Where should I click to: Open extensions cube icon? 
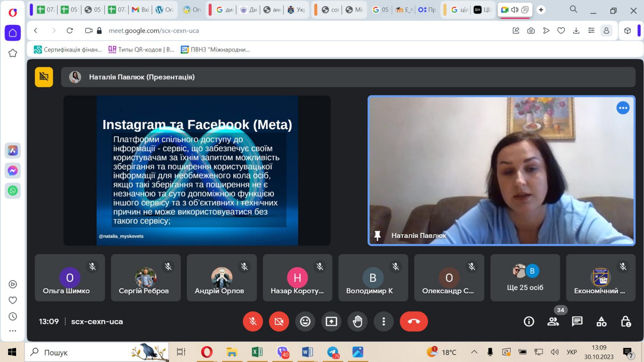pyautogui.click(x=627, y=31)
